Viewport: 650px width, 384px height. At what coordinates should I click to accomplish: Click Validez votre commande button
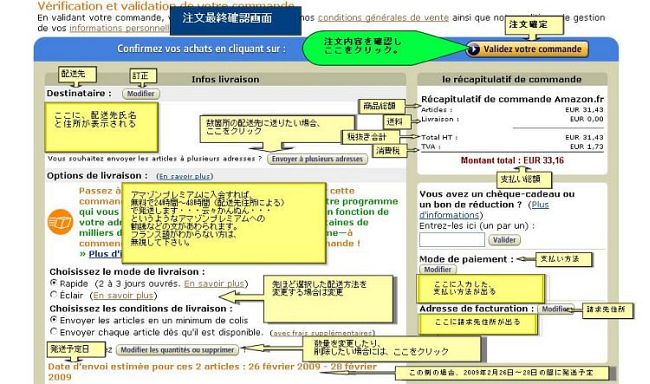527,49
